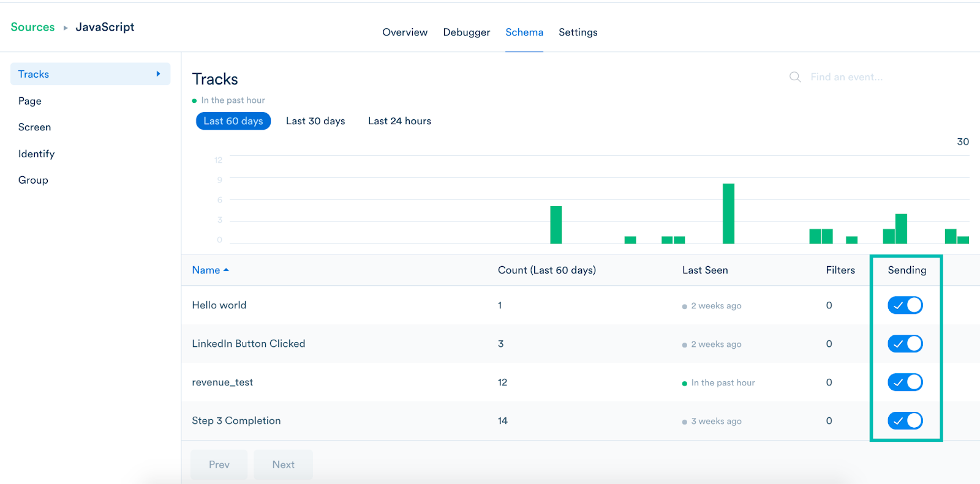The image size is (980, 484).
Task: Show the Last 24 hours range
Action: (399, 121)
